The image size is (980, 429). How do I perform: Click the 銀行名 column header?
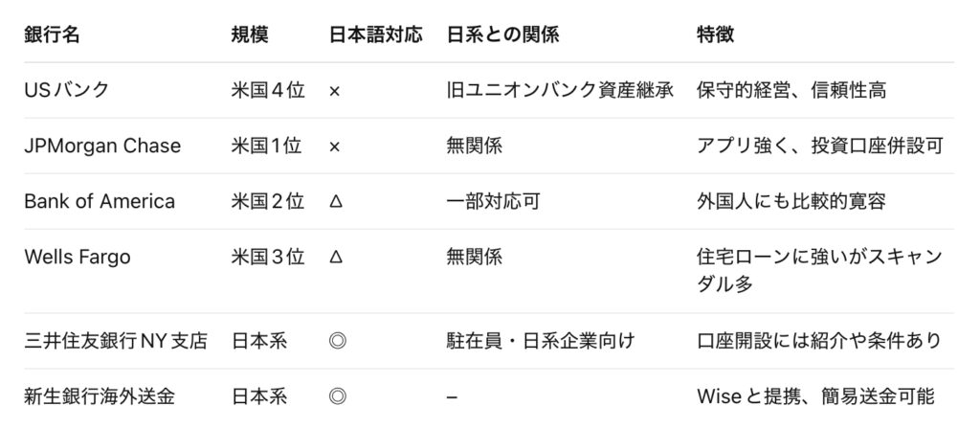(x=52, y=34)
